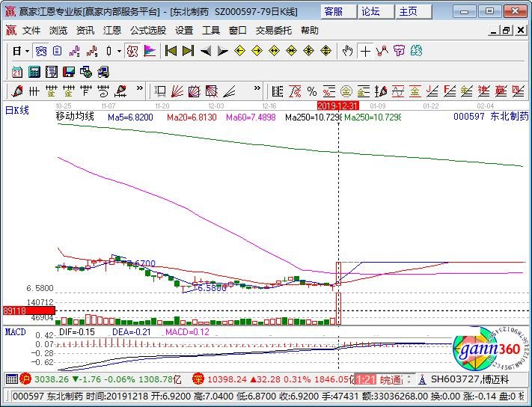The height and width of the screenshot is (407, 532).
Task: Click yellow diamond horizontal expand icon
Action: click(274, 51)
